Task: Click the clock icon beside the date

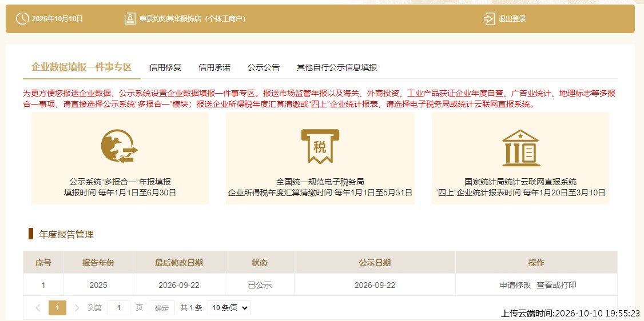Action: [x=22, y=18]
